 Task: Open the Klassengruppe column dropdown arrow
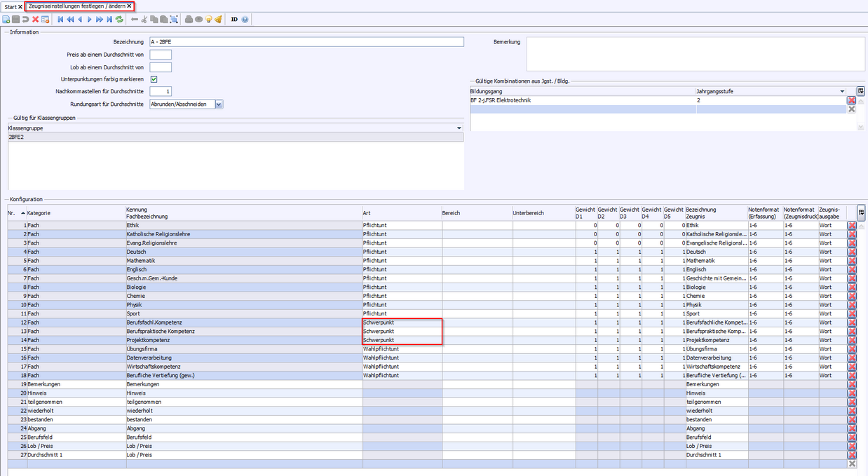tap(459, 128)
